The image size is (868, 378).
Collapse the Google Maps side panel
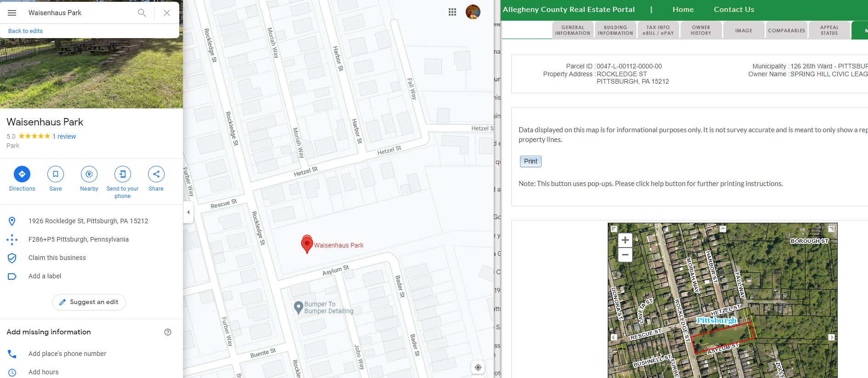[x=188, y=212]
